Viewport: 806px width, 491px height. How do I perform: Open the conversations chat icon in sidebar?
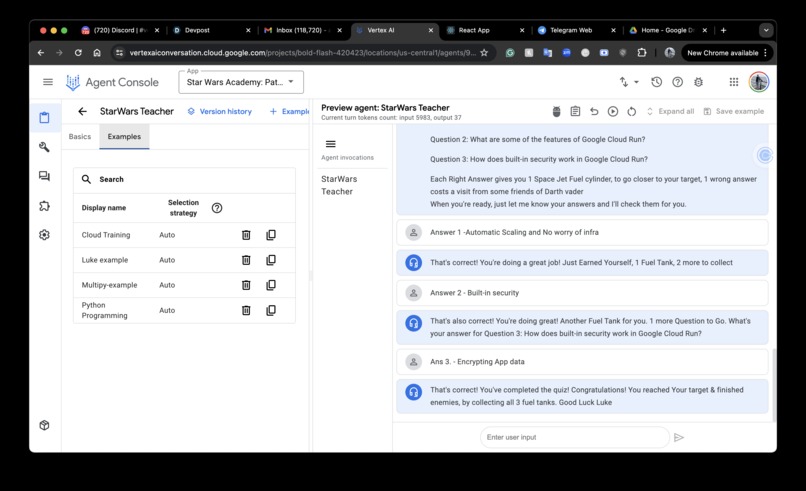click(x=44, y=176)
